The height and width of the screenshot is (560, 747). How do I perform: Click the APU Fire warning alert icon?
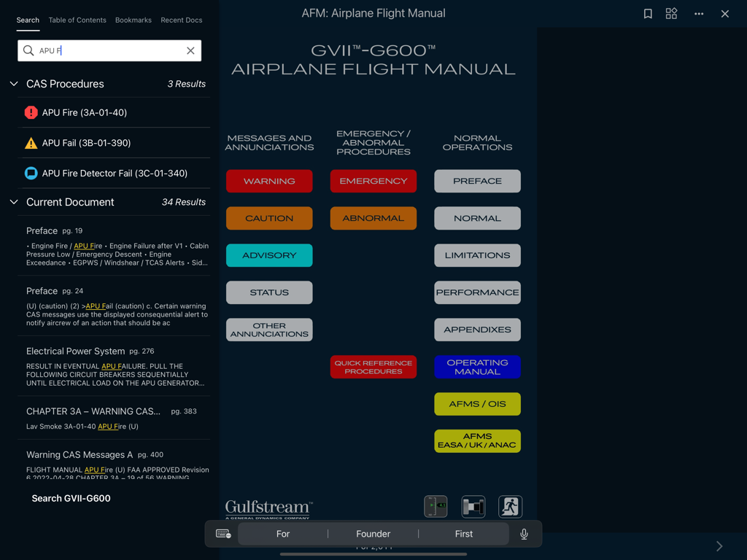pos(30,112)
